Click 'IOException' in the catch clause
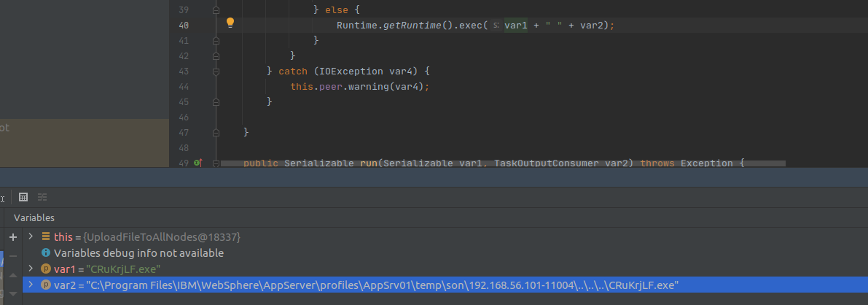 (x=351, y=72)
